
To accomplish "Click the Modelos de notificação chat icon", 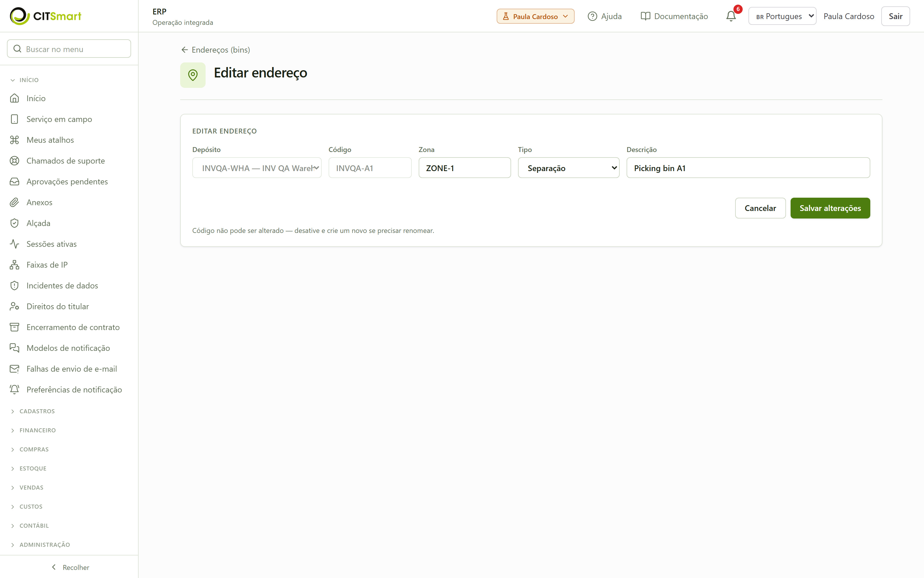I will 14,348.
